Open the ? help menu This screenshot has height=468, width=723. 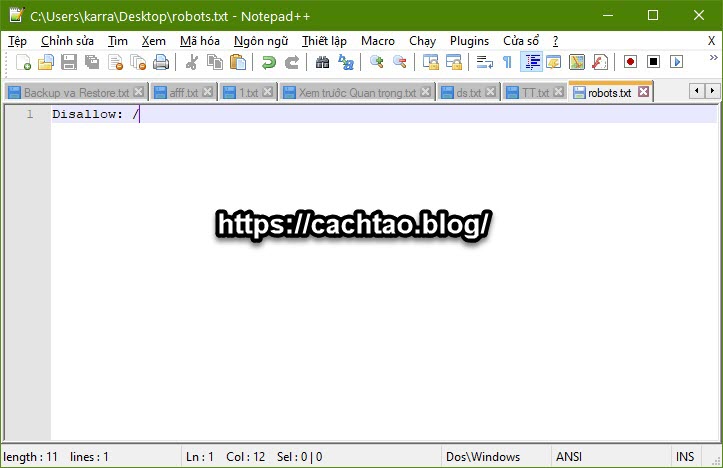click(555, 41)
